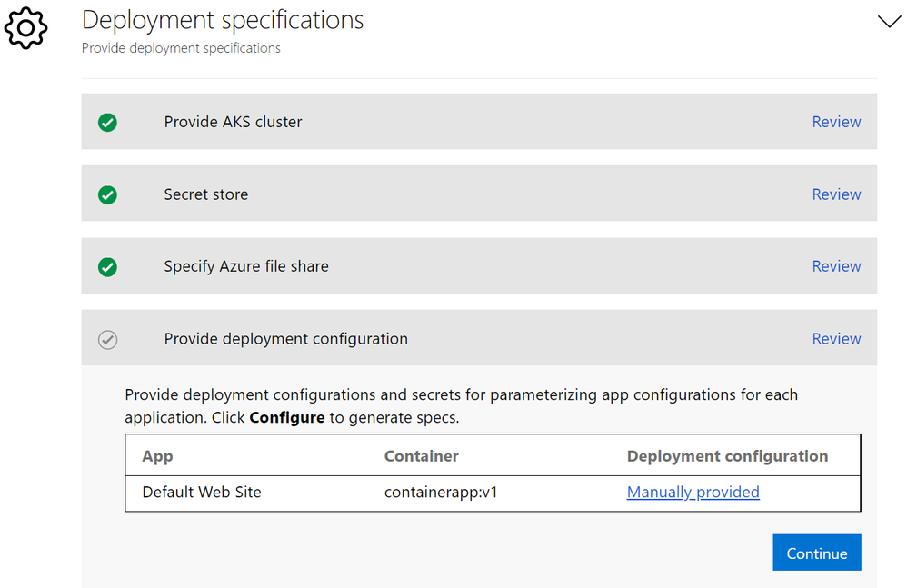Screen dimensions: 907x588
Task: Click green checkmark beside Provide AKS cluster
Action: click(107, 122)
